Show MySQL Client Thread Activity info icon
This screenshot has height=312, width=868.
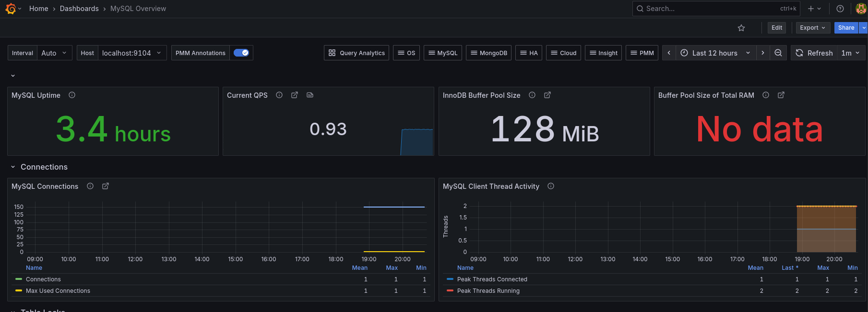(x=551, y=186)
